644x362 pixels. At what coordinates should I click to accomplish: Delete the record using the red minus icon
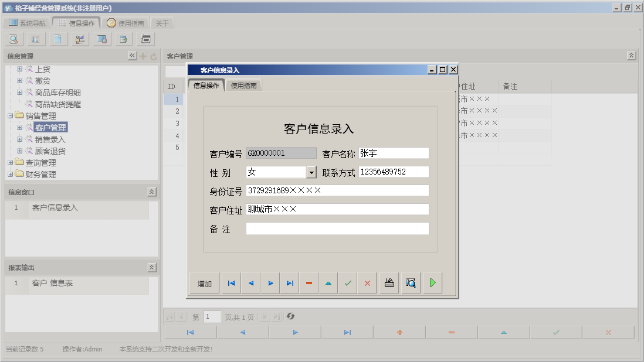[x=309, y=283]
